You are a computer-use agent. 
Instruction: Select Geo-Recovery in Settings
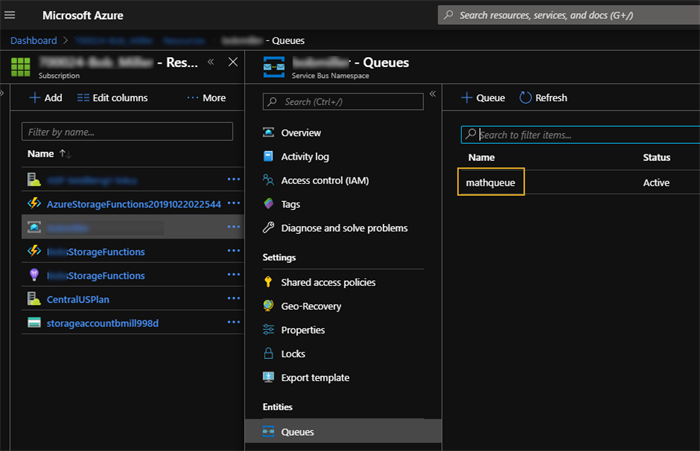pos(313,306)
